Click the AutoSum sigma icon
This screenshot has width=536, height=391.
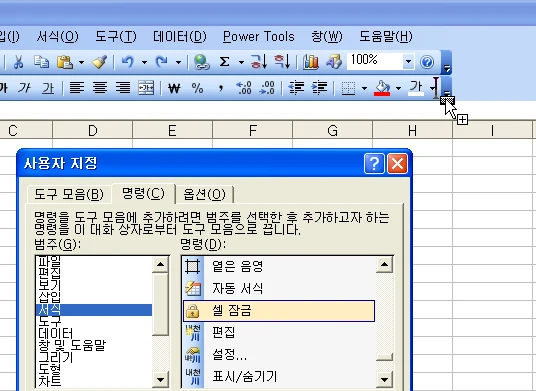(224, 62)
